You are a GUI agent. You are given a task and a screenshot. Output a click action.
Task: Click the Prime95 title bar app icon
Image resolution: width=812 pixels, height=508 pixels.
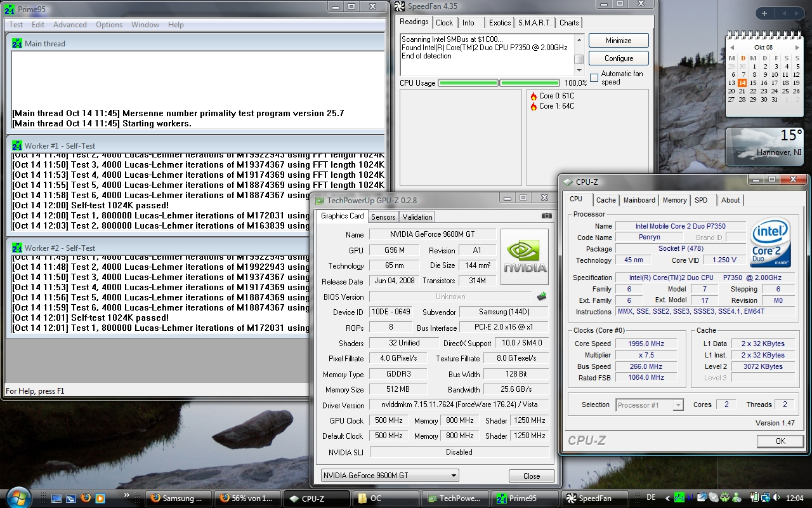click(x=10, y=10)
